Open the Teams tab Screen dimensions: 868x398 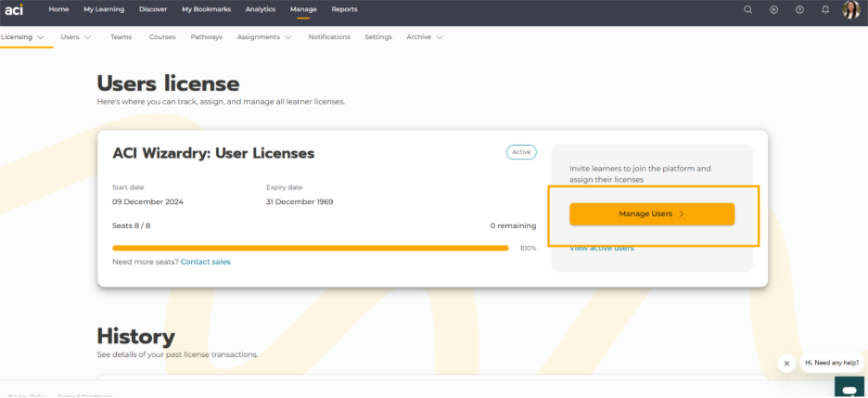click(121, 37)
